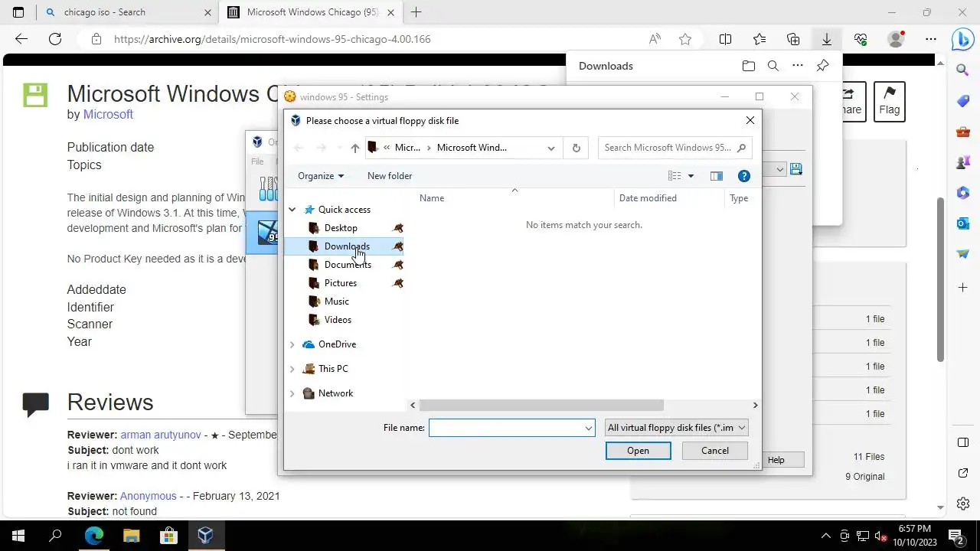Open Edge tab actions menu icon
Screen dimensions: 980x551
(x=18, y=12)
